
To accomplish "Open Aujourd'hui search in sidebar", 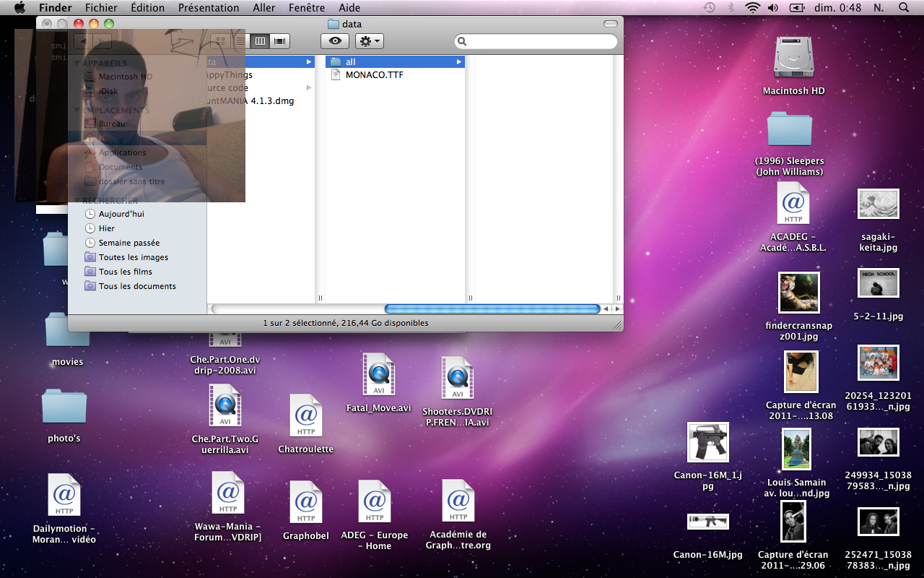I will pos(121,214).
